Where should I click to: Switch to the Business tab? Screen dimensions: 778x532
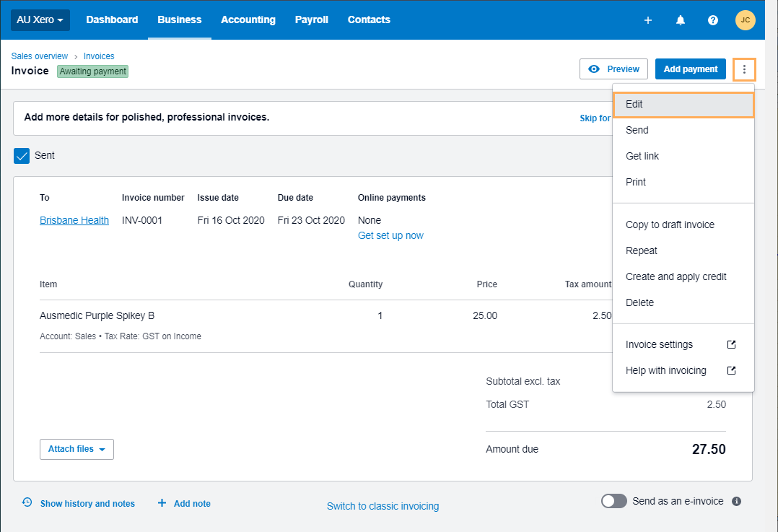pos(180,20)
